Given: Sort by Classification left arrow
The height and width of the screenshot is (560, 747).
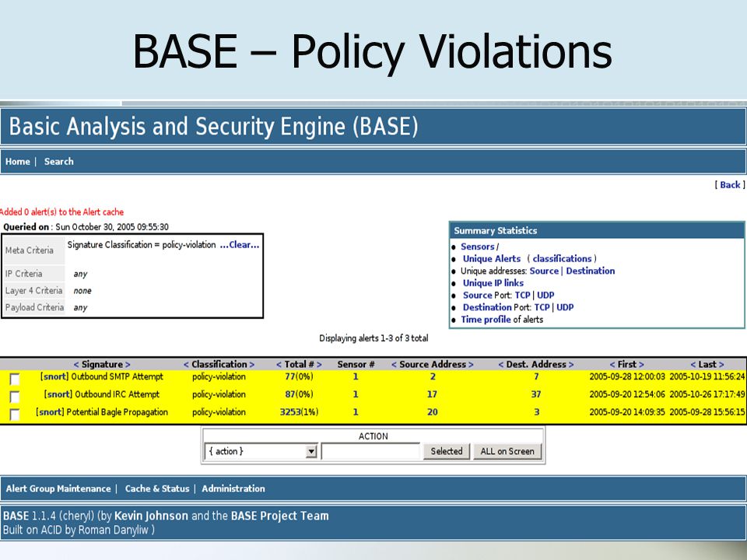Looking at the screenshot, I should [x=186, y=364].
